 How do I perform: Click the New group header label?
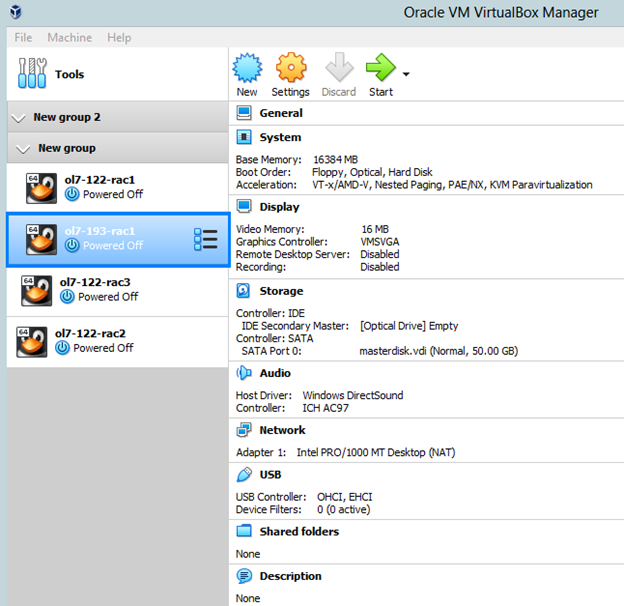[67, 148]
